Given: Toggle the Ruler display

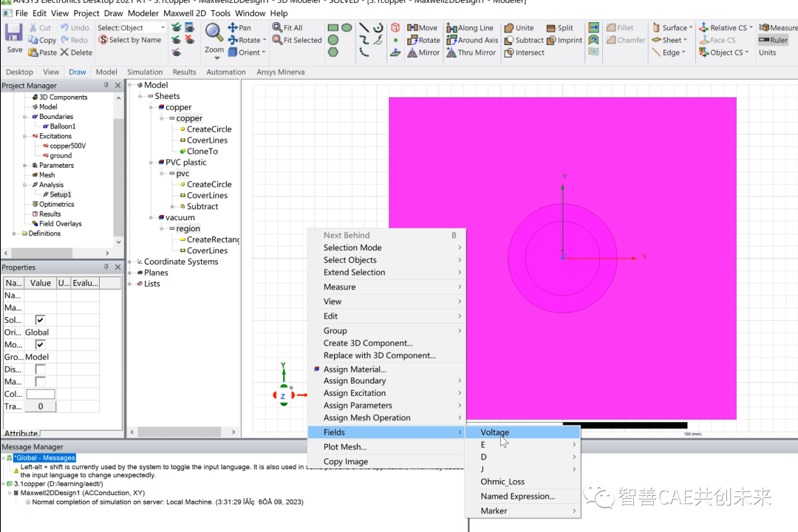Looking at the screenshot, I should pyautogui.click(x=775, y=40).
